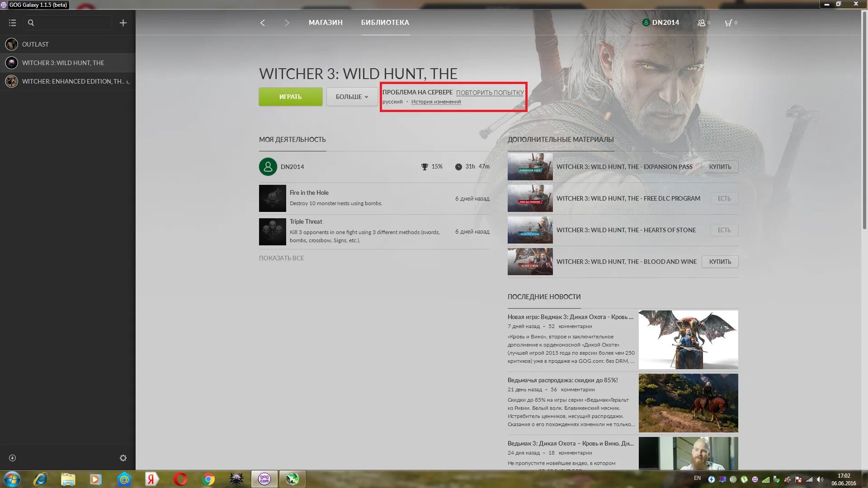Open the friends icon in header
The width and height of the screenshot is (868, 488).
pyautogui.click(x=701, y=23)
